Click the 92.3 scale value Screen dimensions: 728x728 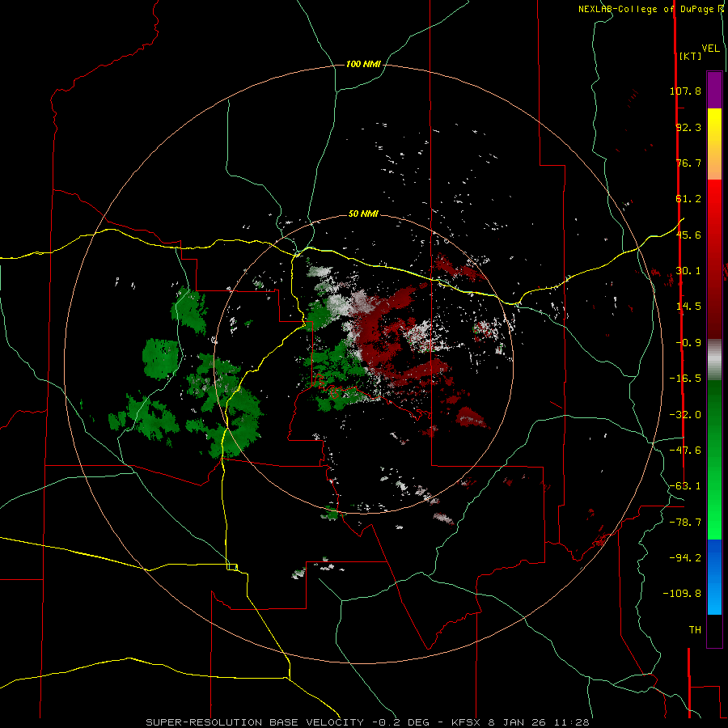click(688, 127)
